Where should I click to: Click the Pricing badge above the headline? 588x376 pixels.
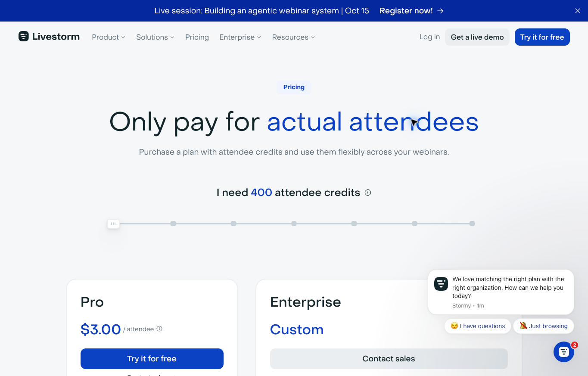(x=294, y=87)
